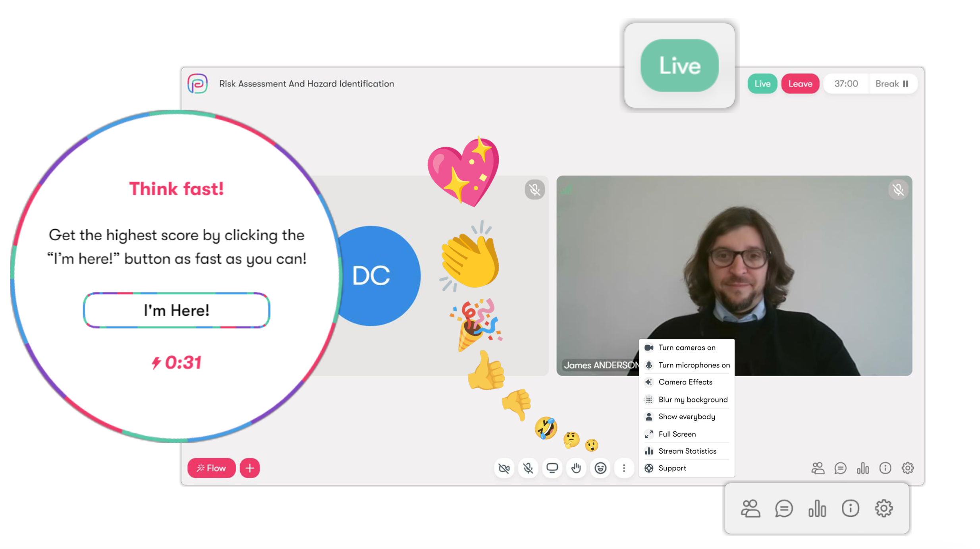Open participants panel in enlarged toolbar

point(750,508)
